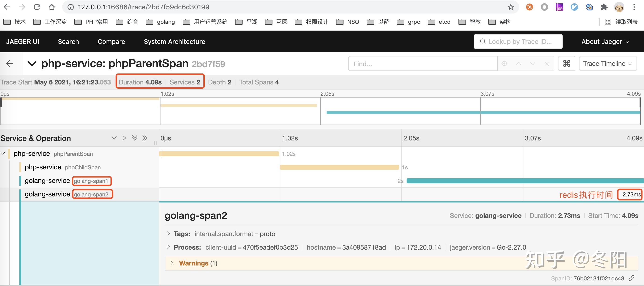
Task: Switch to System Architecture view
Action: (174, 42)
